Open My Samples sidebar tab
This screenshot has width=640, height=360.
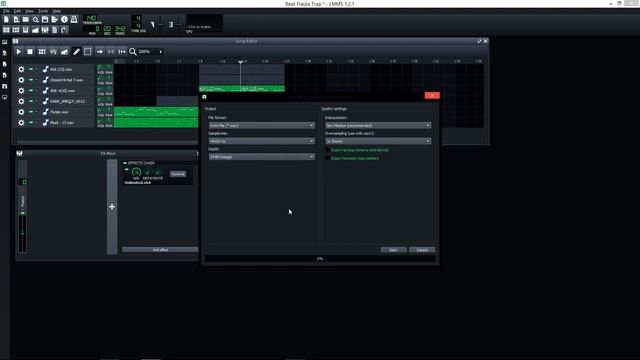point(4,64)
